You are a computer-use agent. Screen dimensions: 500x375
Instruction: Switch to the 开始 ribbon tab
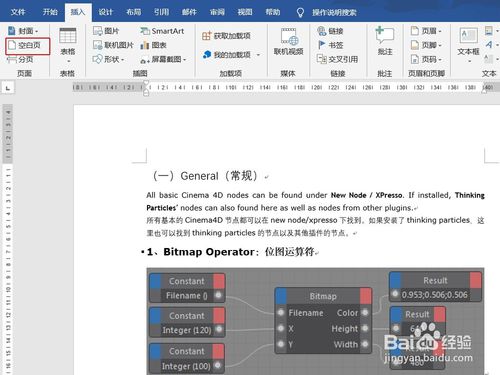point(50,12)
